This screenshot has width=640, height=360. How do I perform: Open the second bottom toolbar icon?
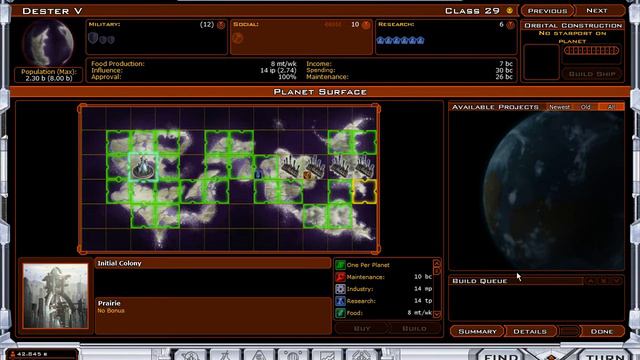224,355
